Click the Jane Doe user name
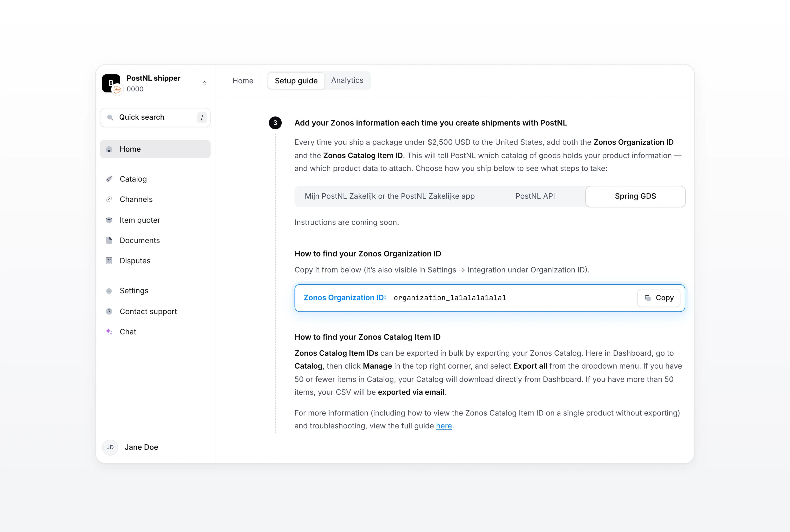This screenshot has width=790, height=532. click(141, 447)
